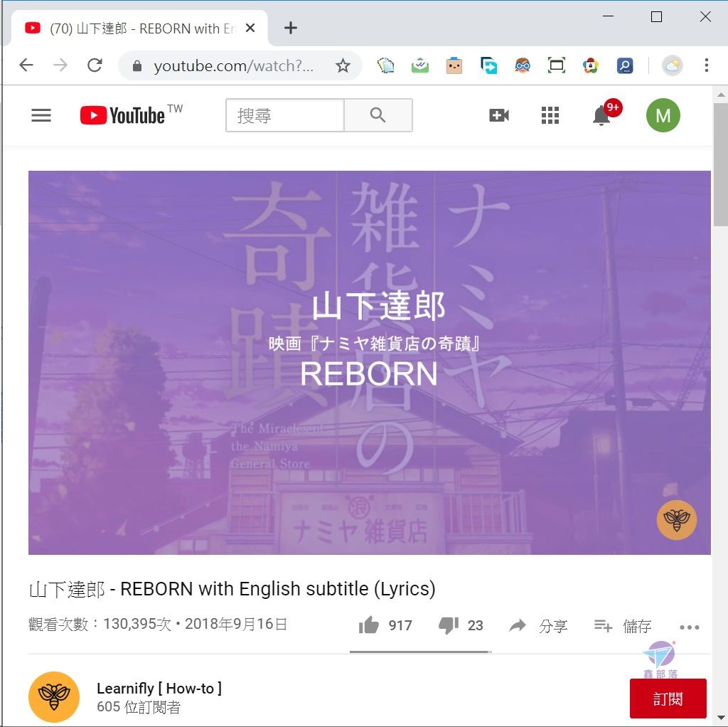Viewport: 728px width, 727px height.
Task: Open the Learnifly channel bee avatar
Action: point(54,697)
